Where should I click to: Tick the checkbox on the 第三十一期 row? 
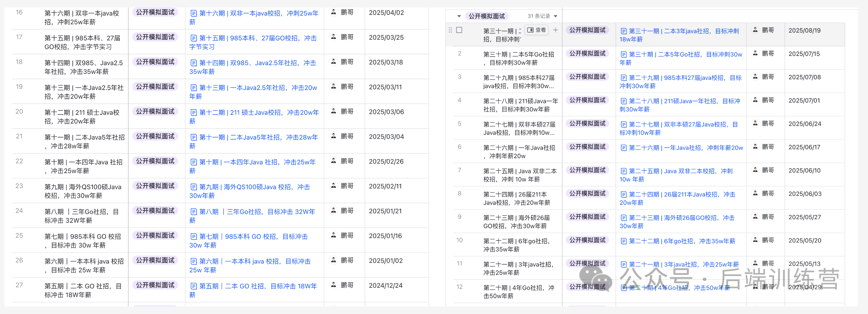(459, 30)
